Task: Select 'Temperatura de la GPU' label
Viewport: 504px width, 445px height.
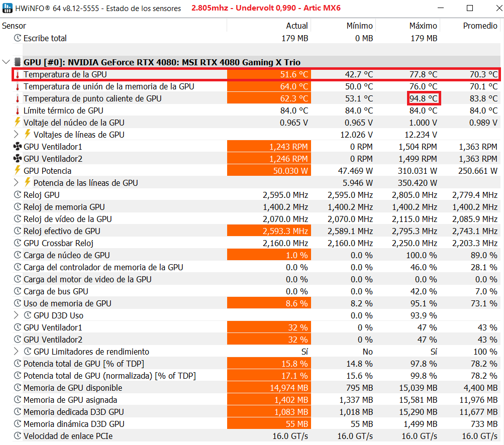Action: click(x=65, y=74)
